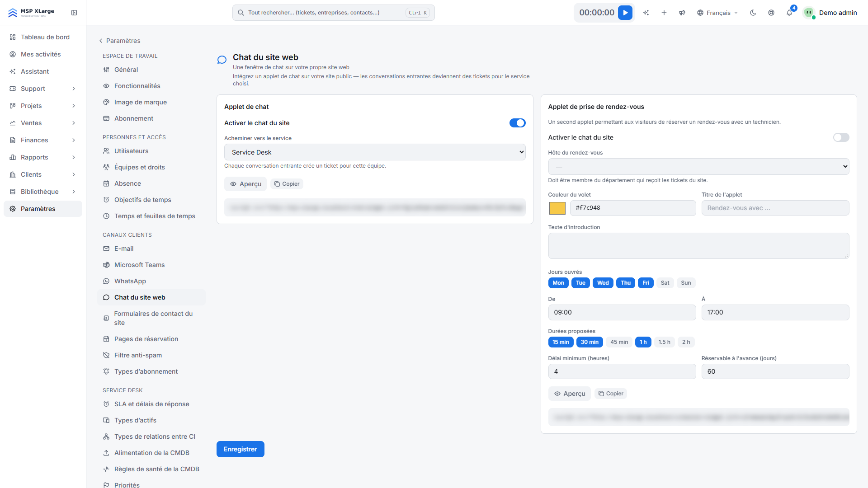
Task: Open Équipes et droits settings
Action: pos(151,167)
